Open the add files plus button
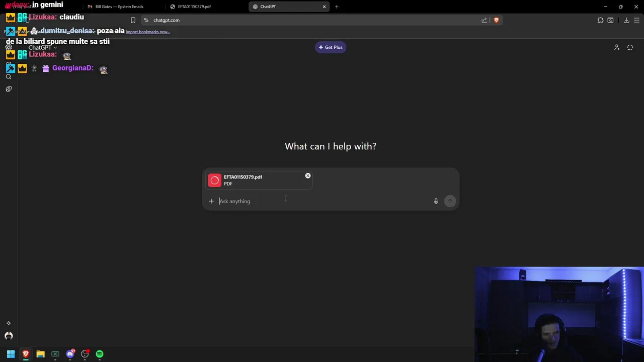The width and height of the screenshot is (644, 362). click(x=211, y=201)
